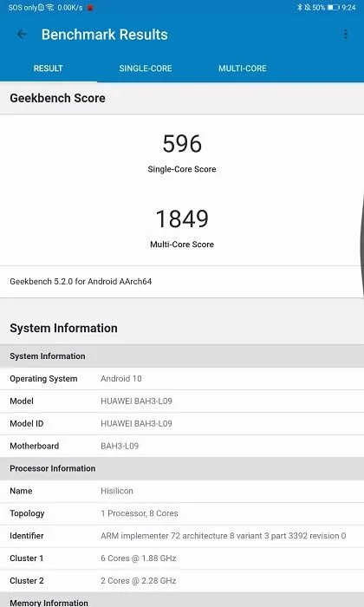This screenshot has height=607, width=364.
Task: Tap the Wi-Fi signal icon
Action: click(x=50, y=7)
